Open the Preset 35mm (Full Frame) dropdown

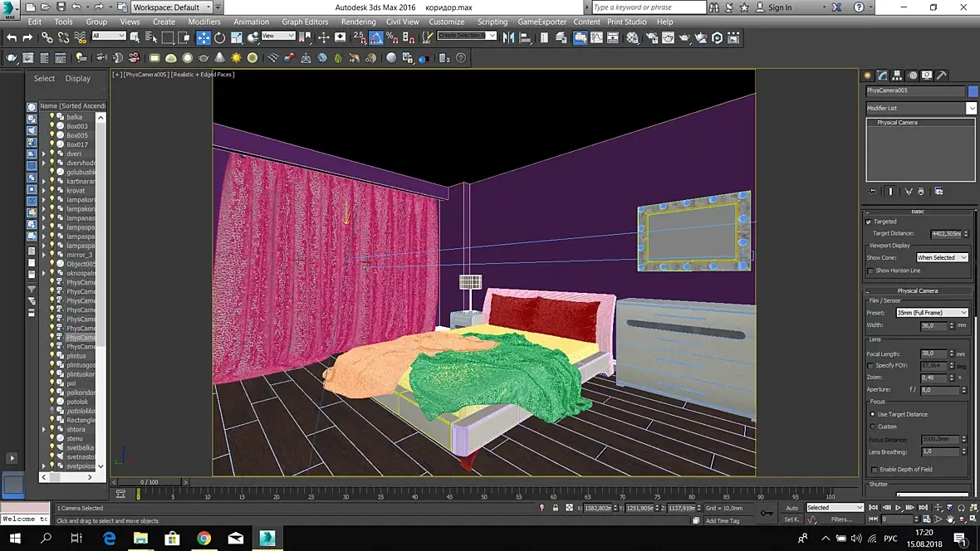point(932,313)
